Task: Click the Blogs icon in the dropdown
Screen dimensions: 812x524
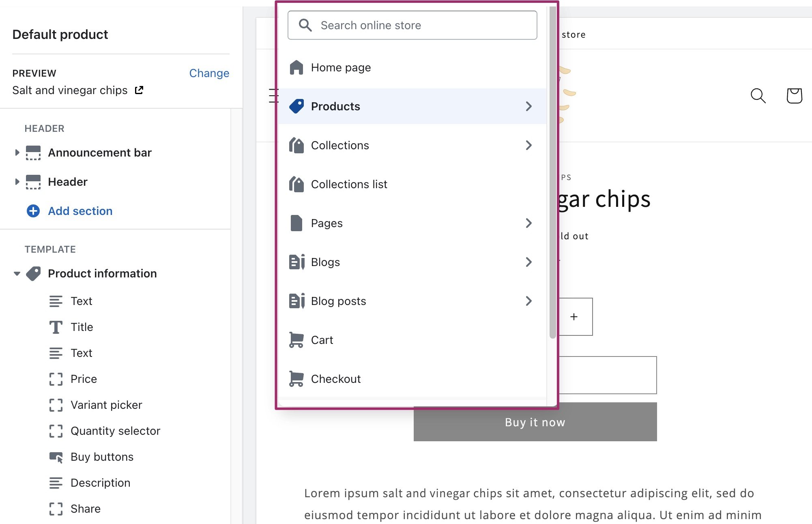Action: (296, 262)
